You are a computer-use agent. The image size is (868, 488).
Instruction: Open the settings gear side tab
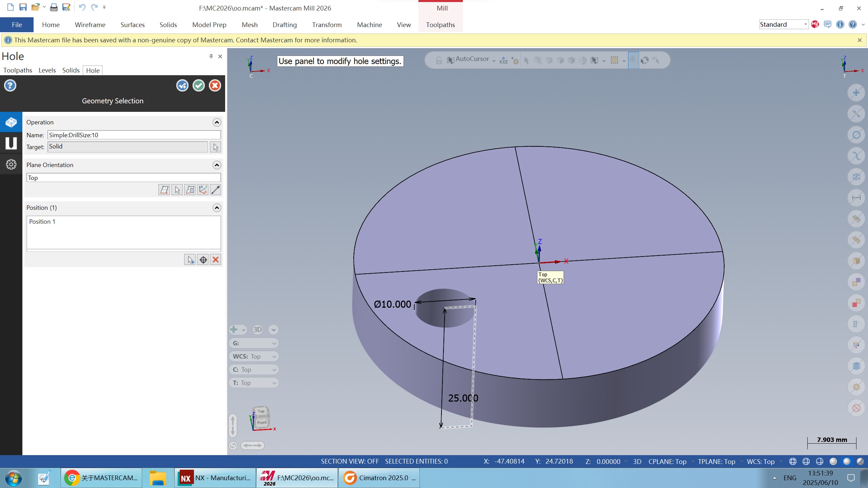11,164
